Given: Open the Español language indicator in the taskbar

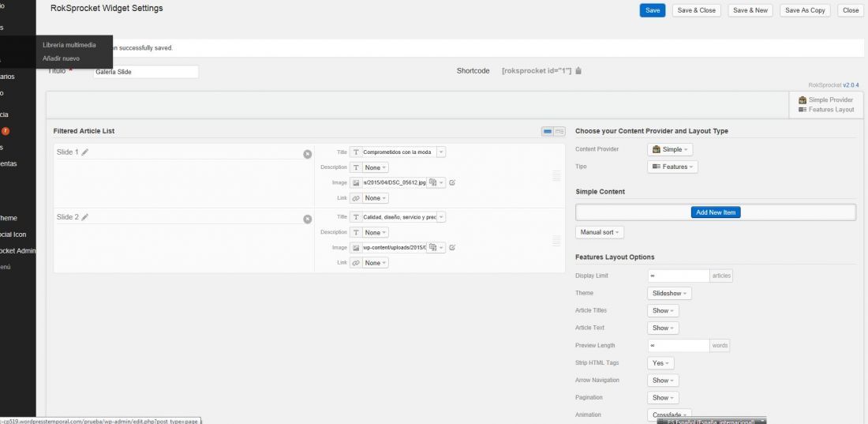Looking at the screenshot, I should [x=711, y=421].
